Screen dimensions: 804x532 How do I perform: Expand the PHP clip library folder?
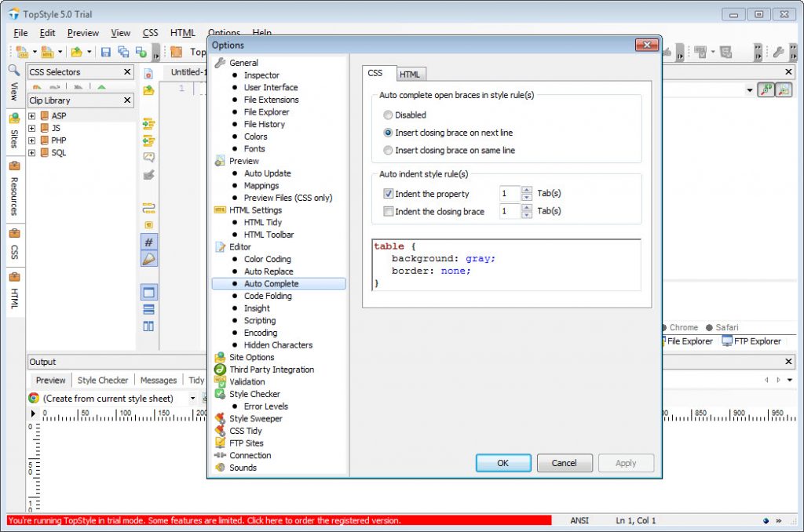coord(32,140)
